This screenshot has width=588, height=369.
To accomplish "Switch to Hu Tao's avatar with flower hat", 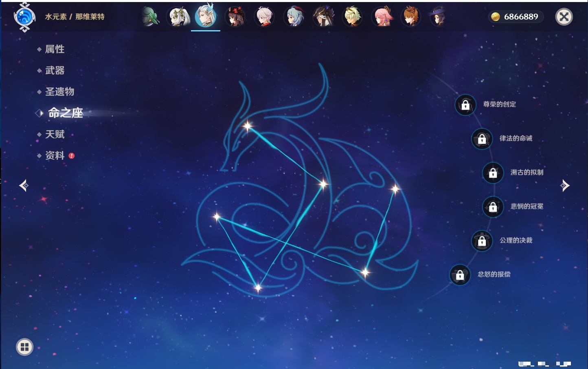I will coord(235,17).
